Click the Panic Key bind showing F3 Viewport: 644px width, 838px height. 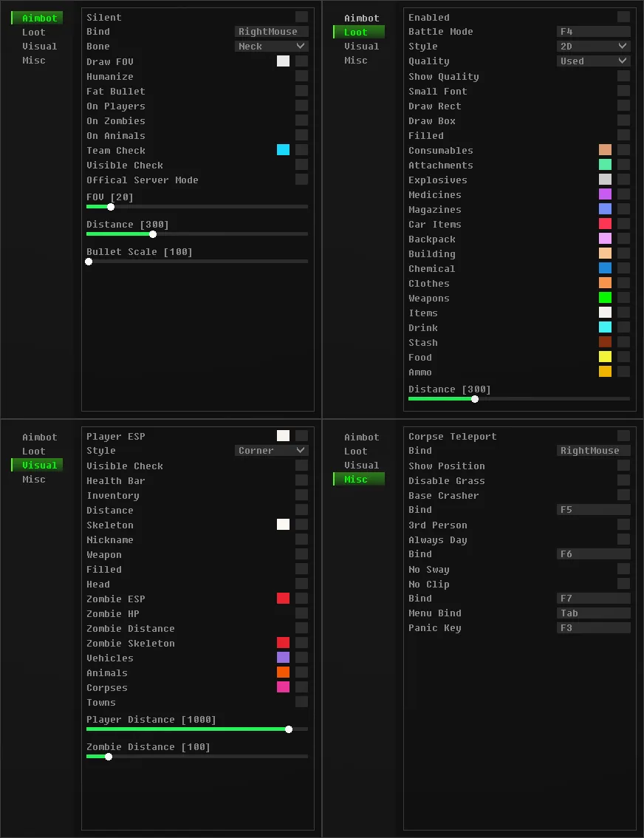click(592, 627)
